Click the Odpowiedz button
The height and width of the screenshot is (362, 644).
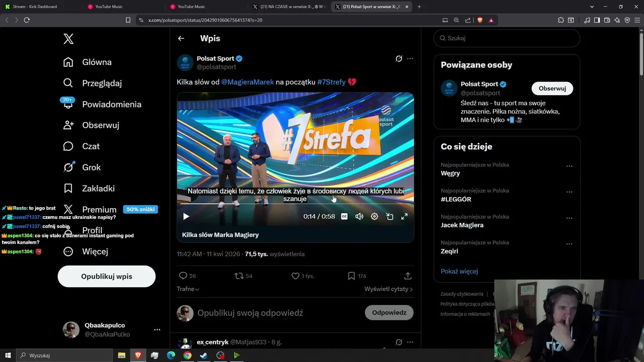click(x=389, y=313)
